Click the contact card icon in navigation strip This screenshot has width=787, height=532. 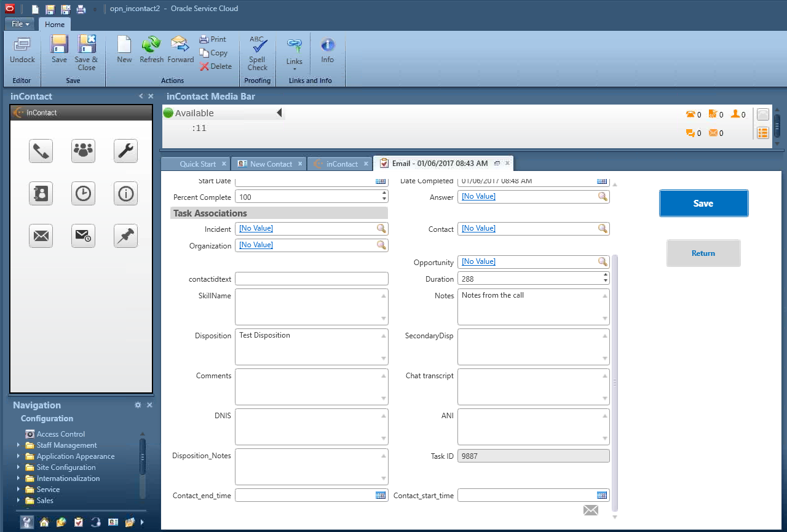tap(113, 522)
